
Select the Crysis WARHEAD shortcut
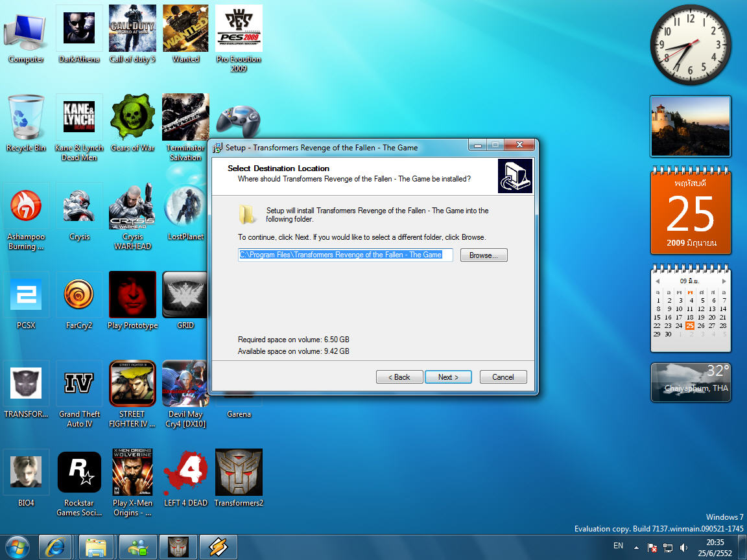[132, 216]
